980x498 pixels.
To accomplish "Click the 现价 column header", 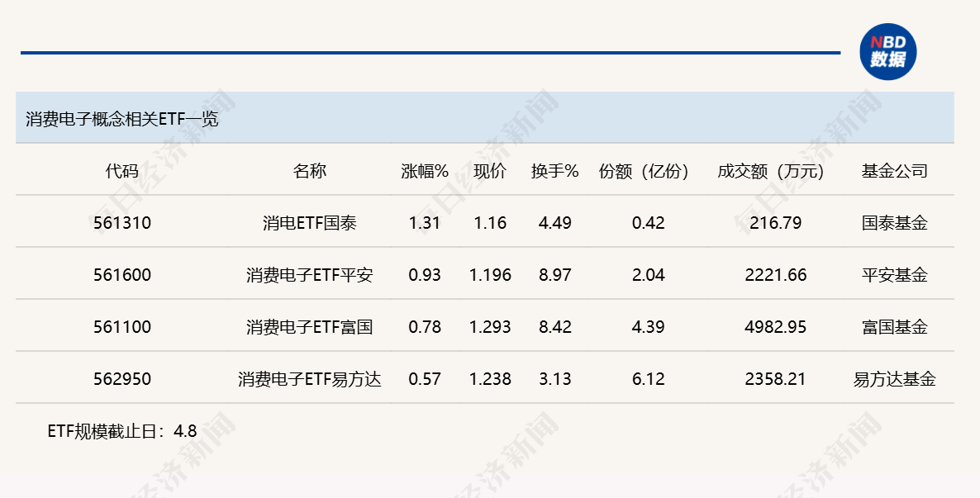I will [x=490, y=171].
